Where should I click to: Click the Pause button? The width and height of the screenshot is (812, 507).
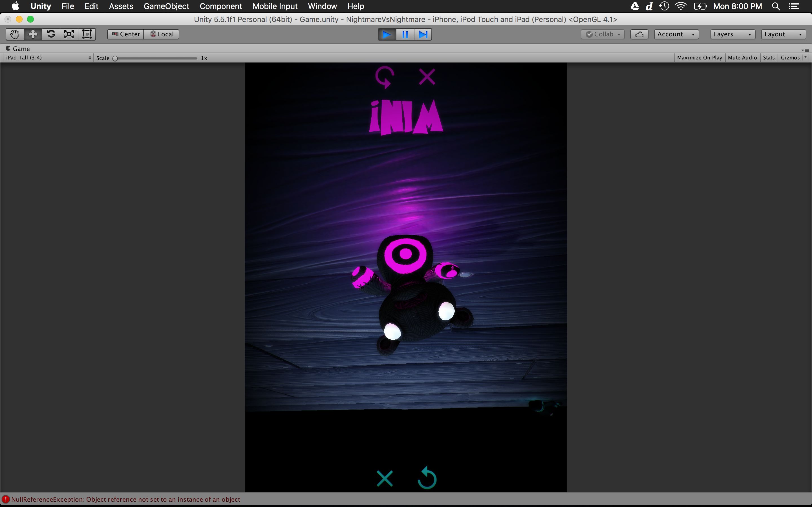(x=405, y=35)
